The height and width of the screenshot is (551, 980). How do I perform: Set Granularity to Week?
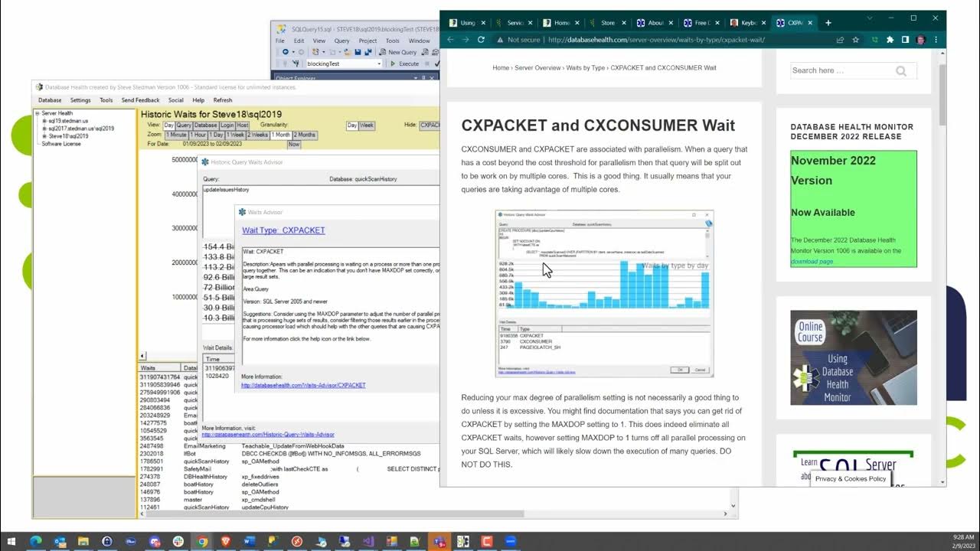[x=367, y=126]
